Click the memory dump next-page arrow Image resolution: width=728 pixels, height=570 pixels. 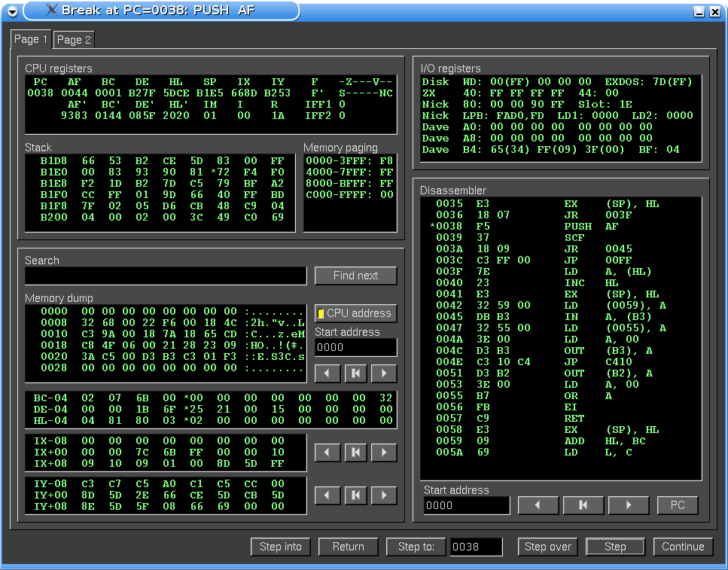[384, 373]
